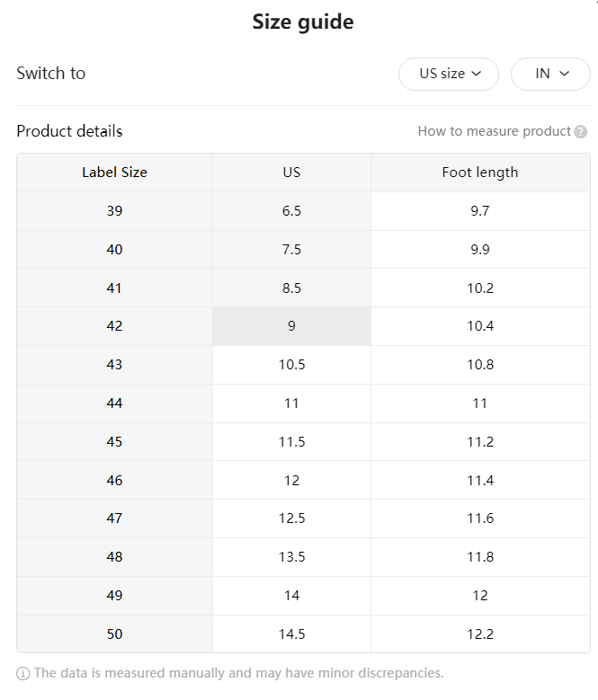
Task: Open the IN unit dropdown
Action: (550, 74)
